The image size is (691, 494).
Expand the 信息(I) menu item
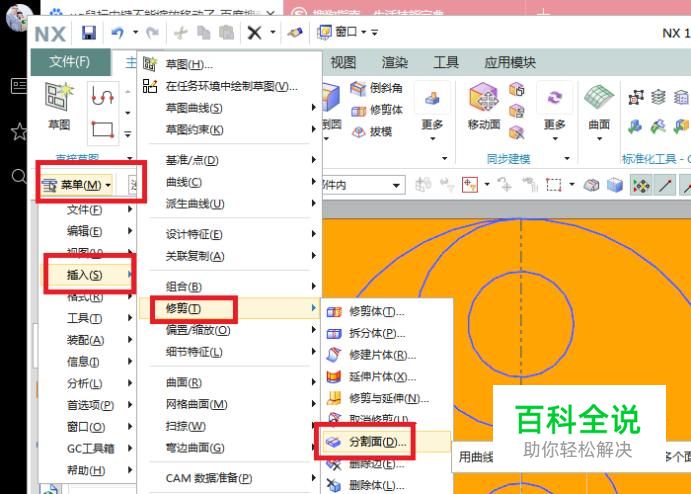(x=88, y=361)
